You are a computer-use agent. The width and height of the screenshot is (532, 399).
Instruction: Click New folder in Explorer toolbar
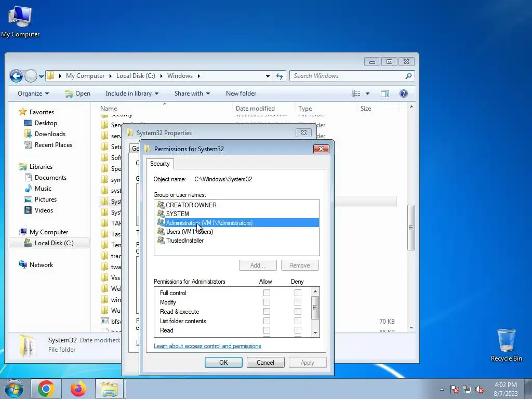tap(241, 94)
